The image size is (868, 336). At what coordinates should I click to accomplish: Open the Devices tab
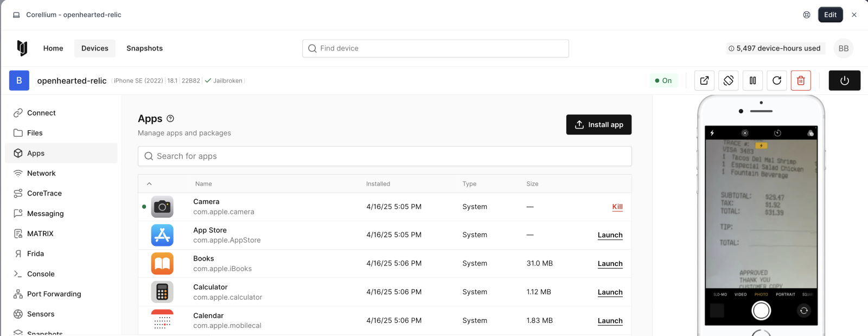(x=95, y=48)
